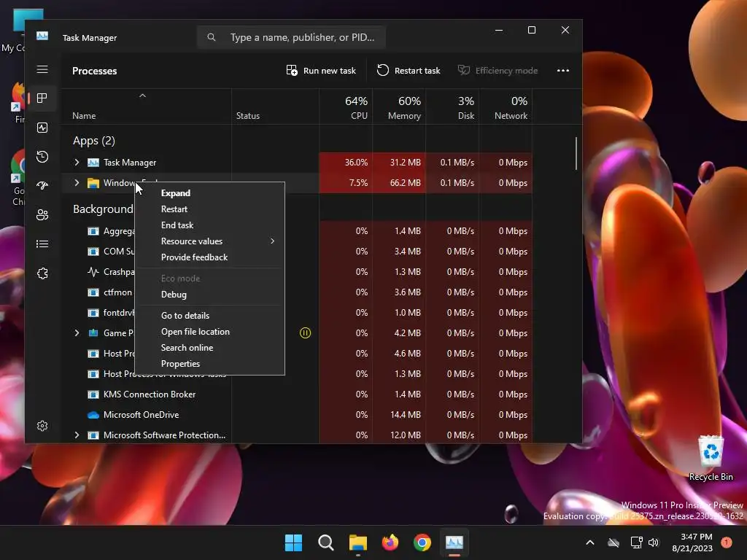Open Properties from context menu
747x560 pixels.
click(x=209, y=364)
